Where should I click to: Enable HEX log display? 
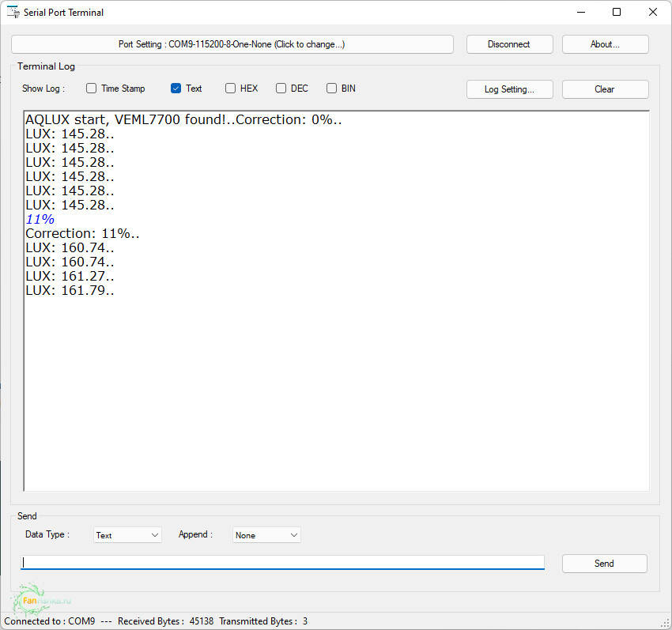tap(231, 89)
